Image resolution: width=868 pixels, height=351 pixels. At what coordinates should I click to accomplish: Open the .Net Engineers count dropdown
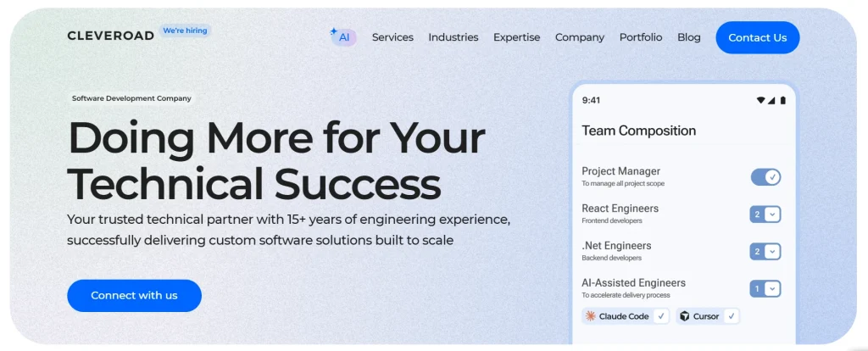coord(765,252)
